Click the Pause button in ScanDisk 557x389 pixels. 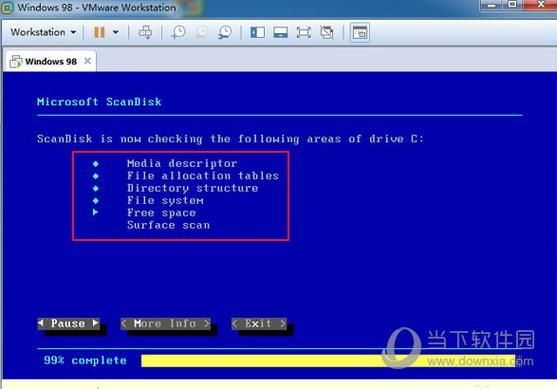(x=68, y=323)
